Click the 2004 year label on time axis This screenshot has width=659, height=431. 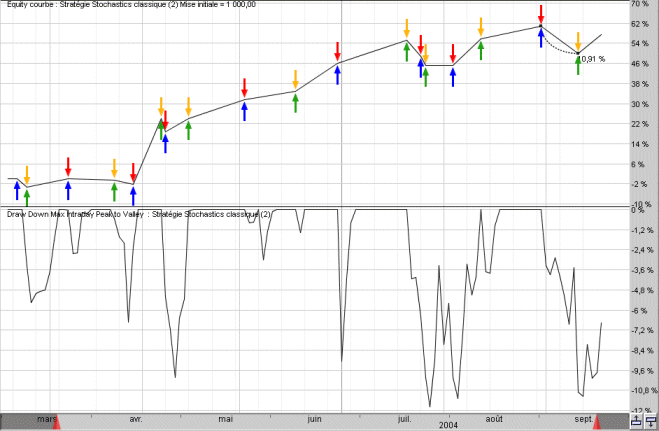449,425
